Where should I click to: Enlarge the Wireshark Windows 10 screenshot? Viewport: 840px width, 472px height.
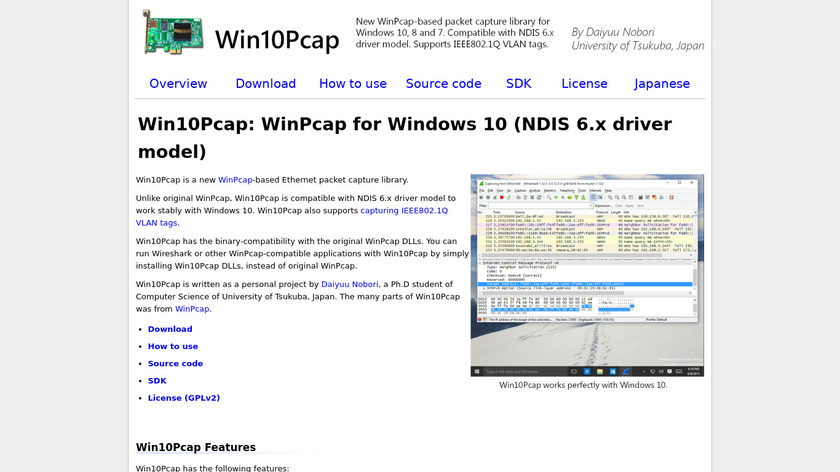point(587,275)
